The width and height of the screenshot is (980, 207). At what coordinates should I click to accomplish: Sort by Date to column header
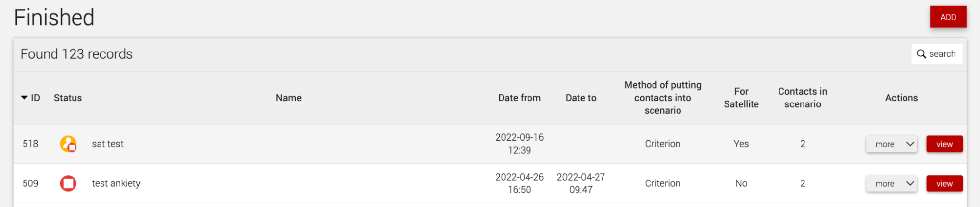pos(581,98)
